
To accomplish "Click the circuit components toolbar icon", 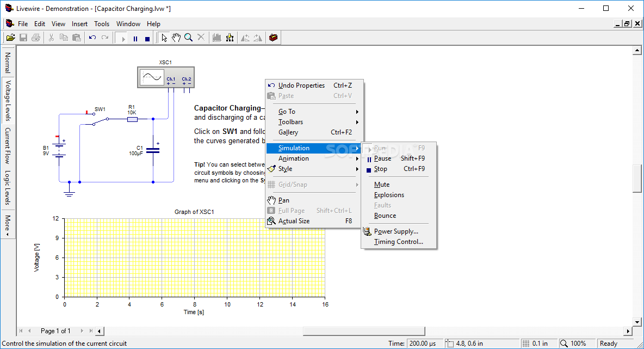I will pos(230,38).
